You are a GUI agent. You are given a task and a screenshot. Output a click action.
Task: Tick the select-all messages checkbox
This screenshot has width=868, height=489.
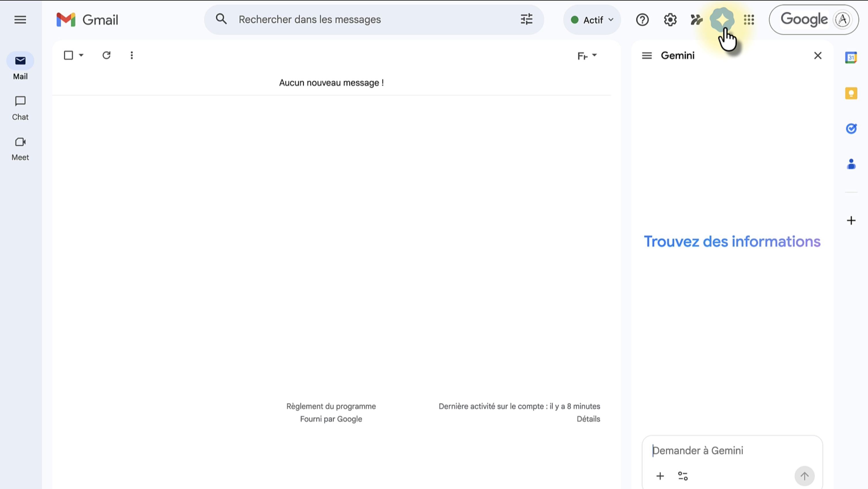click(x=68, y=55)
